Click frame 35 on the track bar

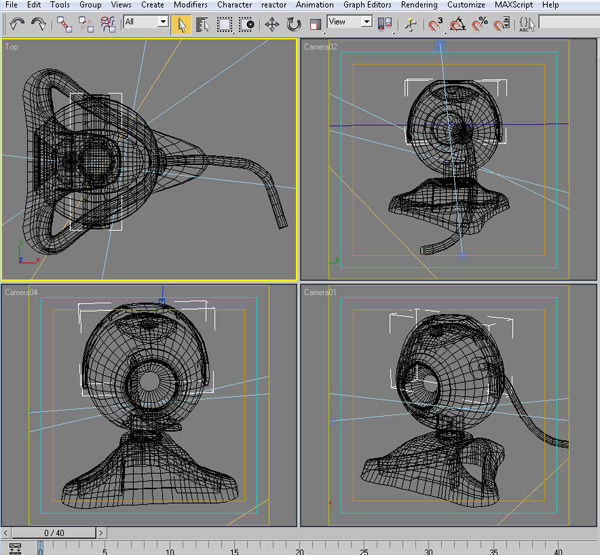(494, 552)
